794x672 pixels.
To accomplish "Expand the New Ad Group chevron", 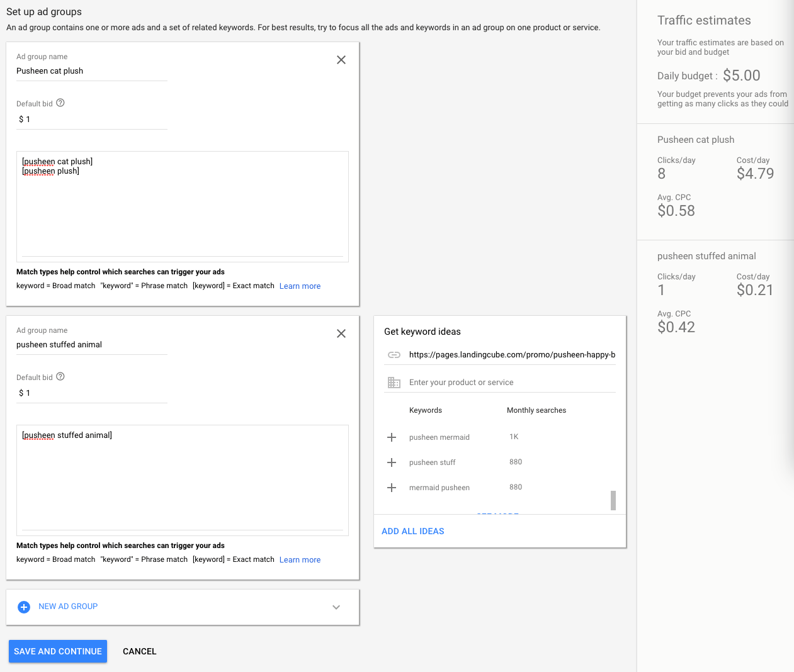I will (336, 607).
